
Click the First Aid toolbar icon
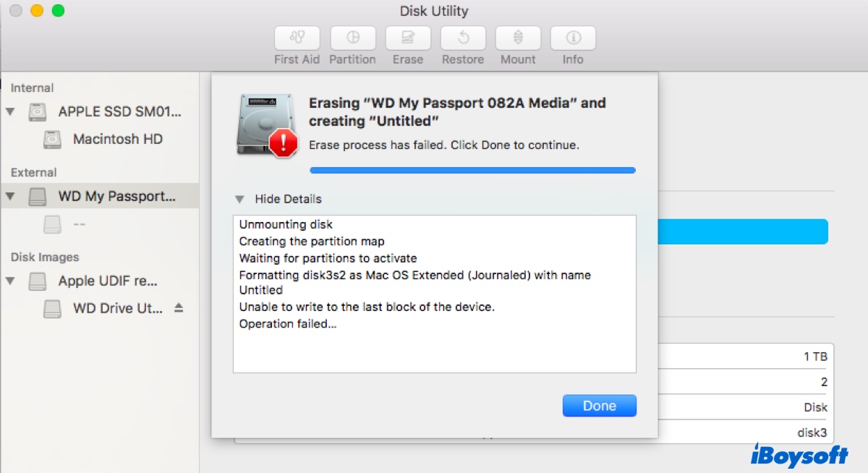[297, 38]
